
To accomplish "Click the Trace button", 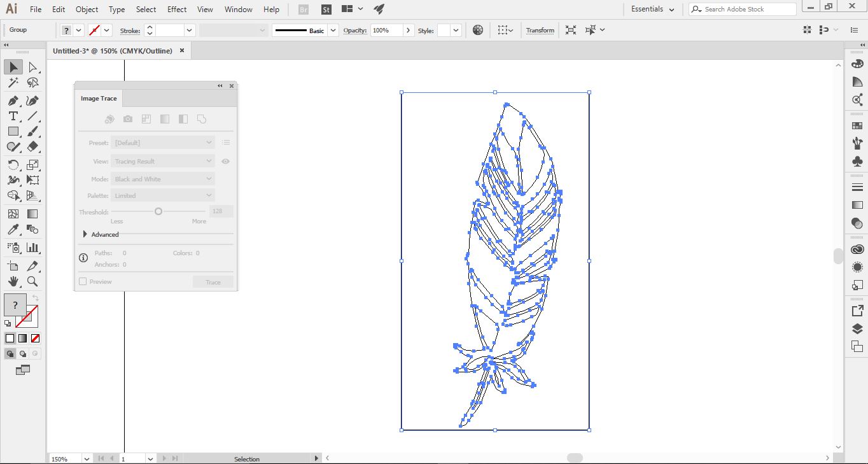I will coord(213,281).
